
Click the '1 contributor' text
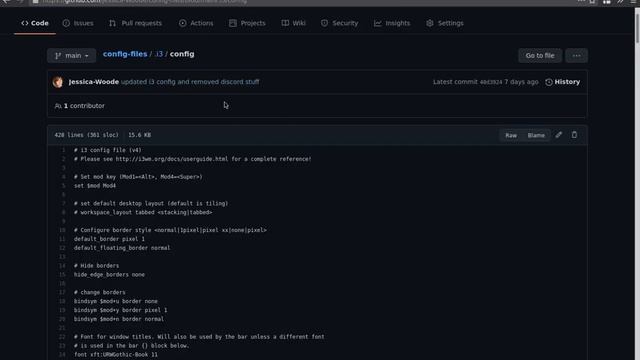[84, 106]
